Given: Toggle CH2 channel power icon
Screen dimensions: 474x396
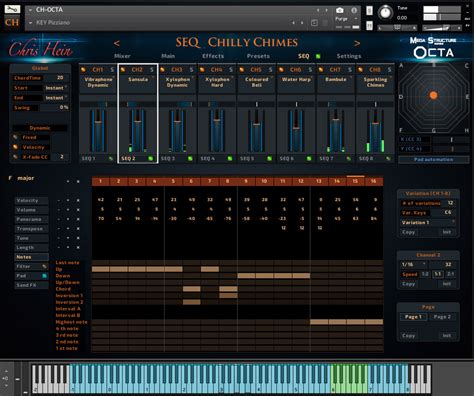Looking at the screenshot, I should [x=123, y=69].
